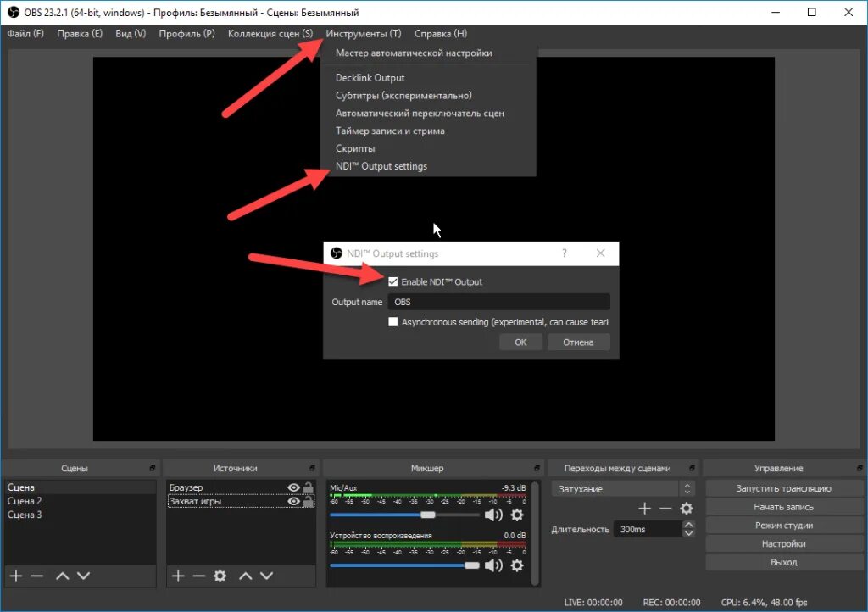Image resolution: width=868 pixels, height=612 pixels.
Task: Move scene down in Сцены panel
Action: pos(84,576)
